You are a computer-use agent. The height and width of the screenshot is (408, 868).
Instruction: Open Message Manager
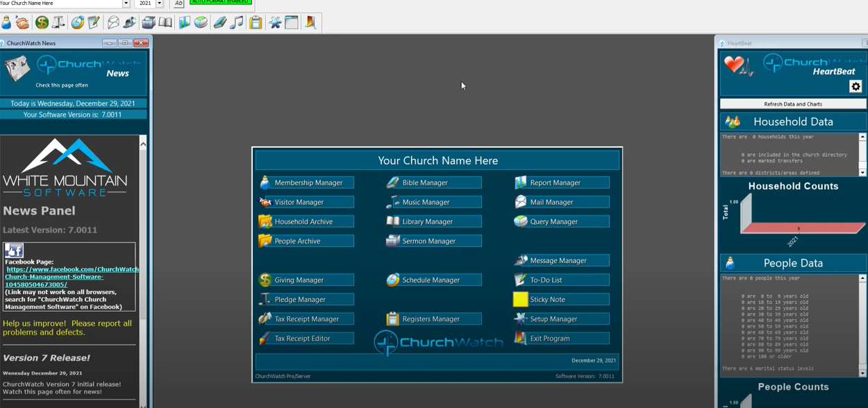(x=561, y=260)
